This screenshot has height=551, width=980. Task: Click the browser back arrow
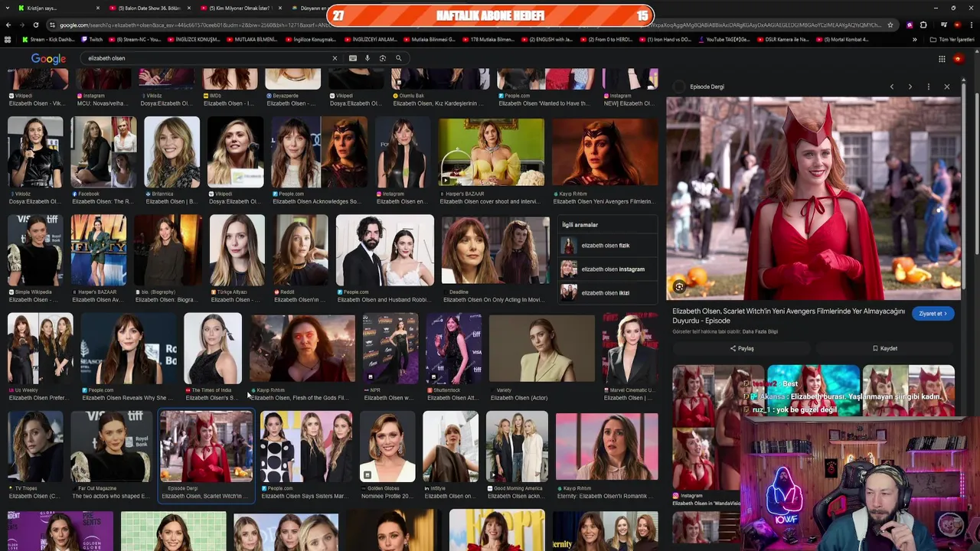(x=8, y=24)
